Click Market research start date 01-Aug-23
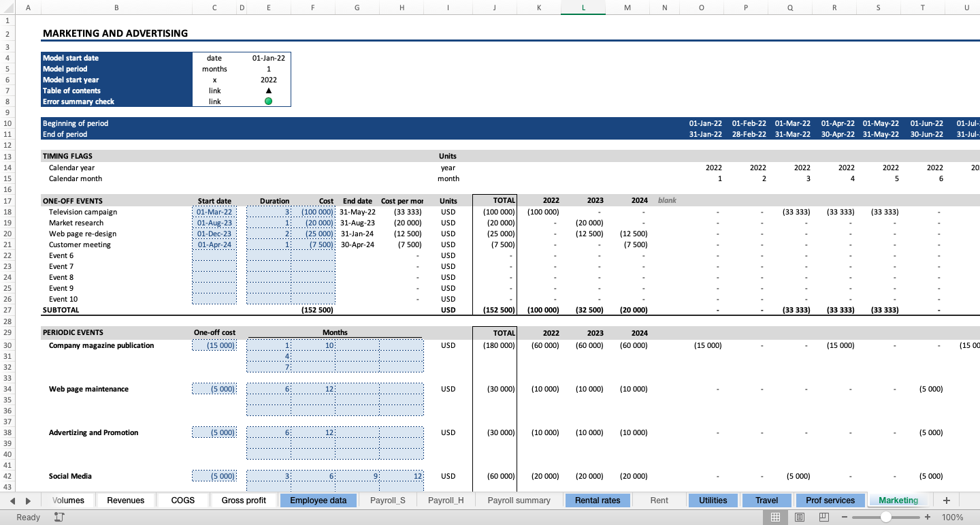The height and width of the screenshot is (525, 980). pyautogui.click(x=214, y=223)
